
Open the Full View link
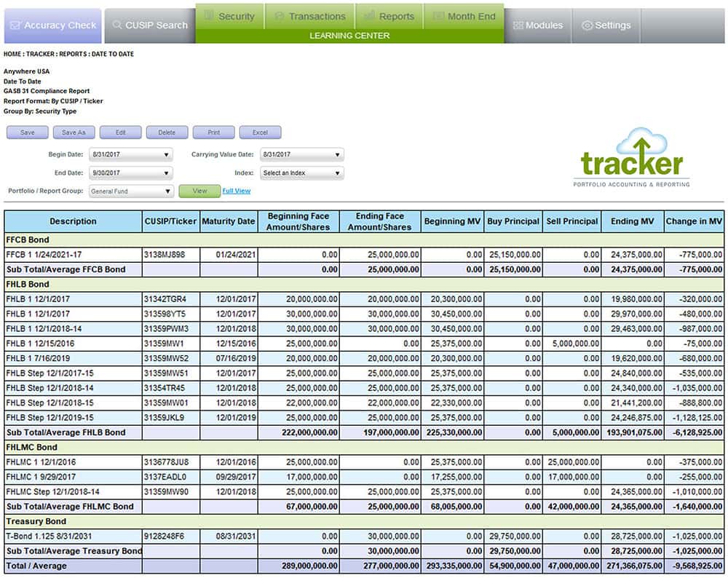236,191
